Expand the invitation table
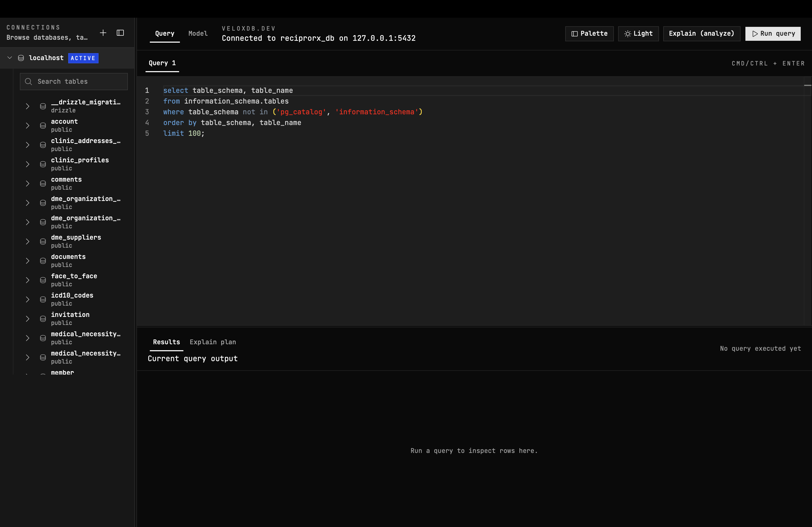This screenshot has width=812, height=527. pos(28,319)
